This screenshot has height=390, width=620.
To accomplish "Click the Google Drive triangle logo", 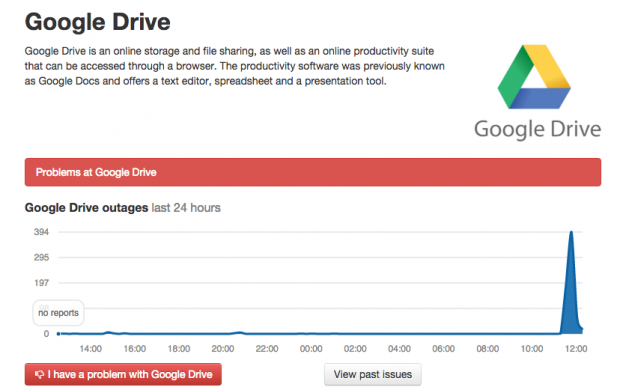I will coord(534,77).
